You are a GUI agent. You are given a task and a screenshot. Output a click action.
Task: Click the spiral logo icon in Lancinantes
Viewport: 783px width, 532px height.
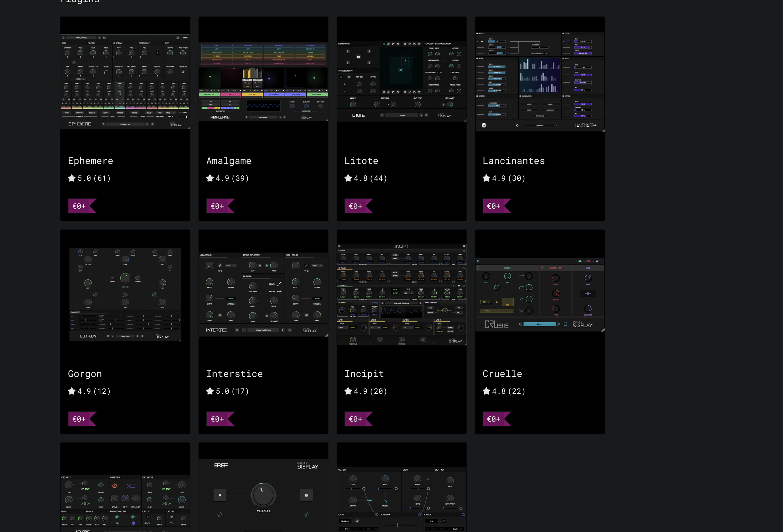tap(485, 126)
